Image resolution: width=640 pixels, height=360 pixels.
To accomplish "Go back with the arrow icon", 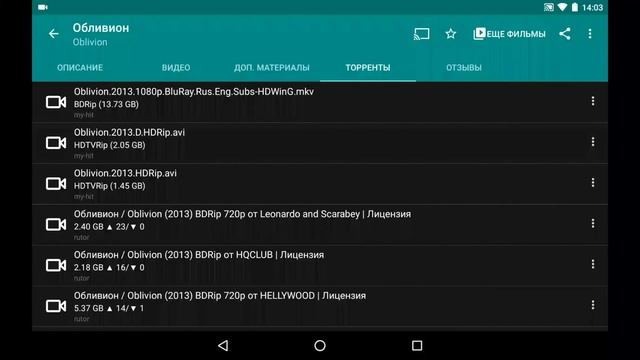I will (53, 34).
